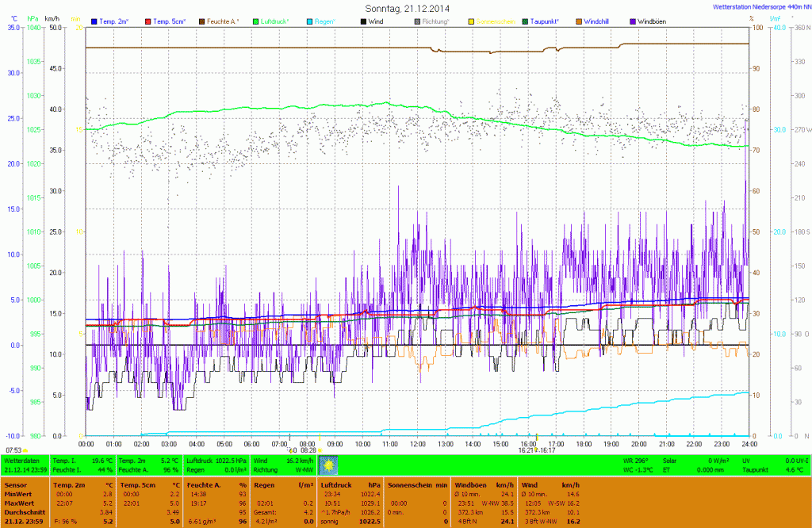Click the Sonntag, 21.12.2014 date heading
This screenshot has width=812, height=528.
(407, 8)
